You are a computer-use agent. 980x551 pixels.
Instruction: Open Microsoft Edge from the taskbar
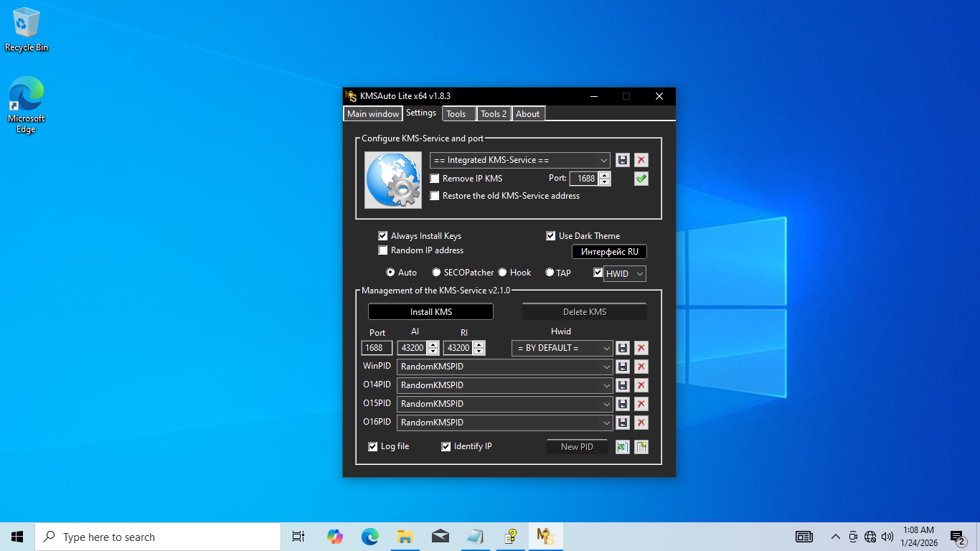click(x=369, y=537)
